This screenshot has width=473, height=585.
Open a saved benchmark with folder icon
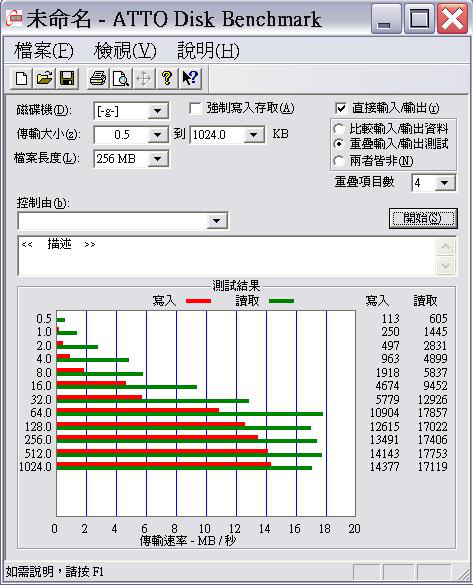click(x=44, y=78)
